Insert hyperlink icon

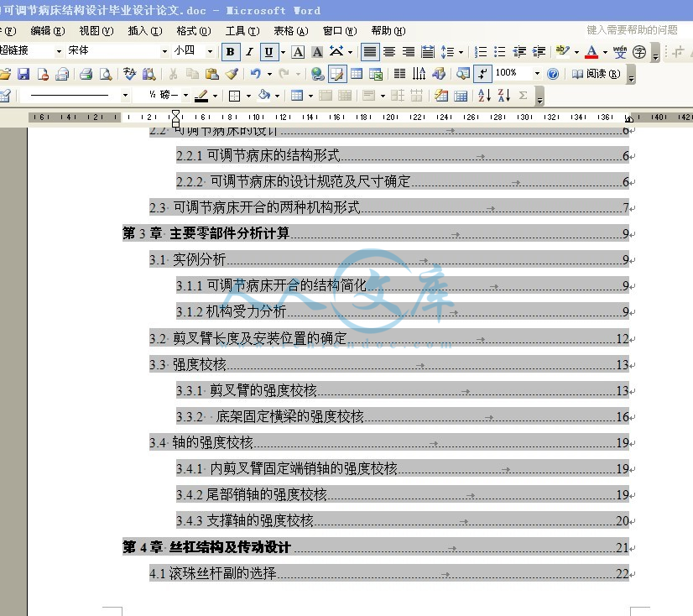(317, 74)
